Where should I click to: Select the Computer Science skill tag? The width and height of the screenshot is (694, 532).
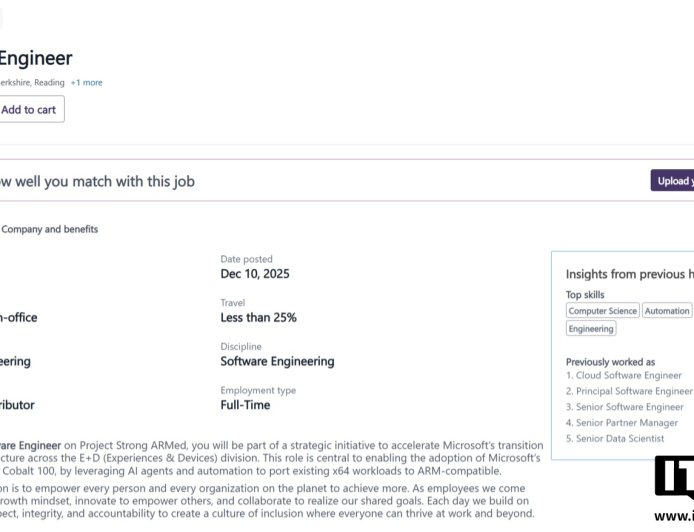pyautogui.click(x=602, y=311)
